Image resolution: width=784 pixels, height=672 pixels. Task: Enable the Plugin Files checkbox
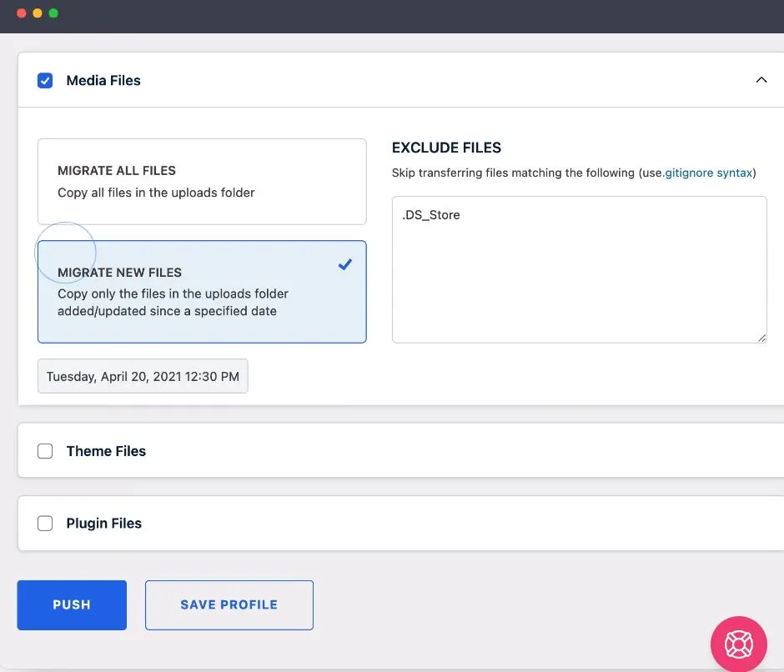(45, 523)
